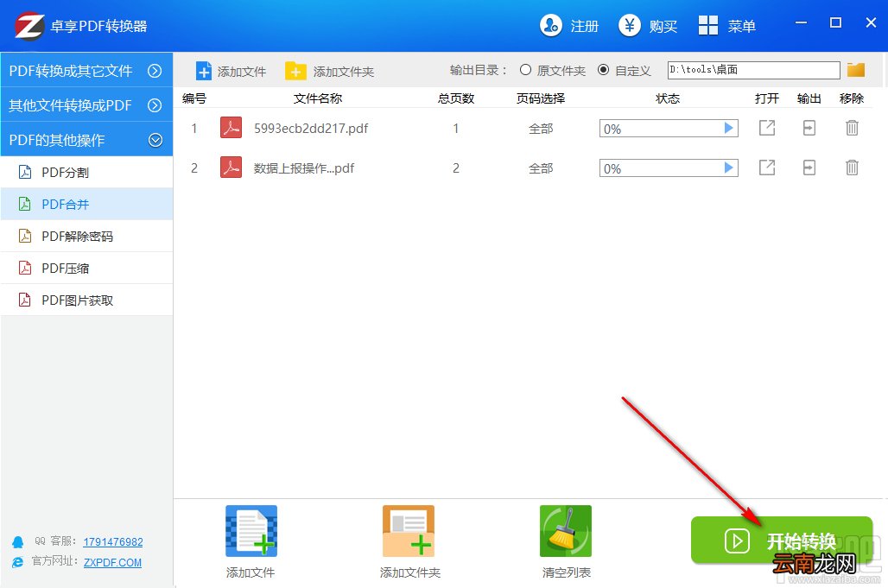
Task: Select PDF压缩 in the sidebar
Action: (86, 269)
